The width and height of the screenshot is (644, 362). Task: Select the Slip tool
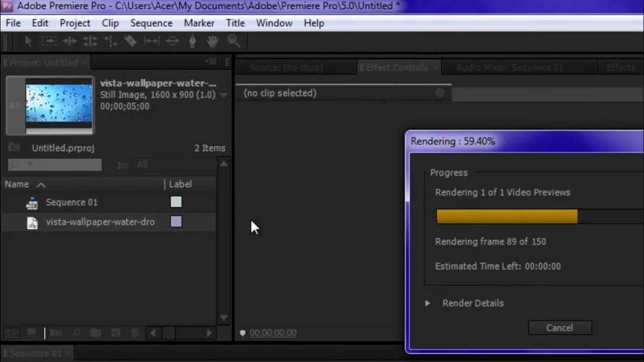point(151,42)
